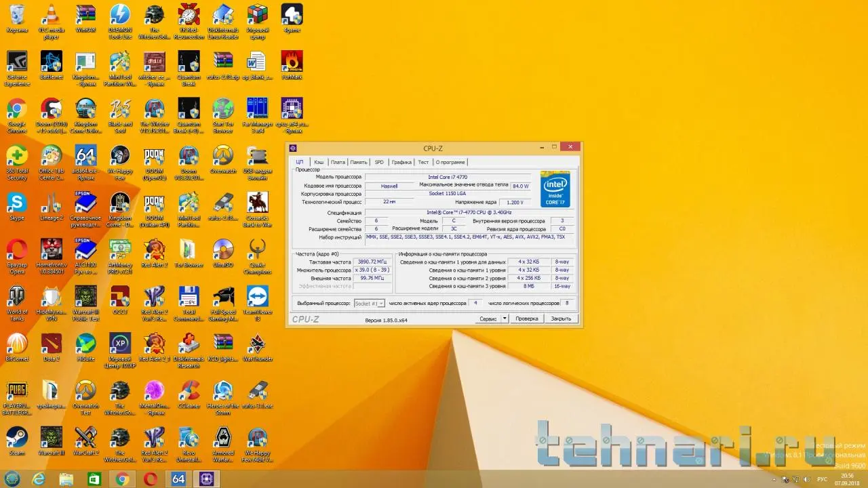Click the AIDA64 taskbar icon

coord(178,479)
